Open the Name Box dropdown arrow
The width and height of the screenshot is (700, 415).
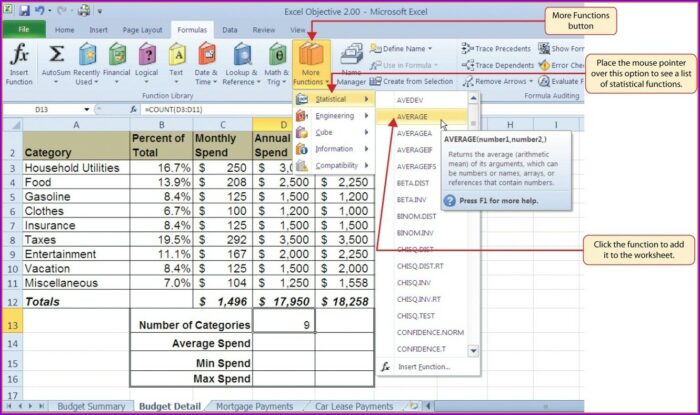87,109
